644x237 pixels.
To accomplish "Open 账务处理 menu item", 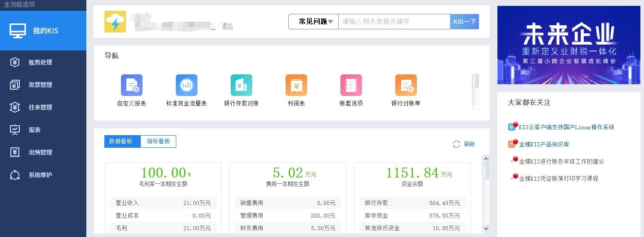I will (x=40, y=62).
